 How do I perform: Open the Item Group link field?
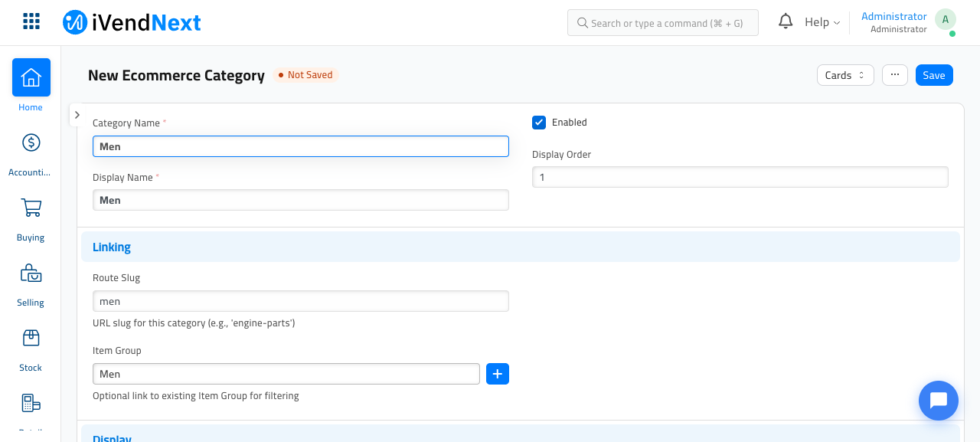(x=286, y=374)
